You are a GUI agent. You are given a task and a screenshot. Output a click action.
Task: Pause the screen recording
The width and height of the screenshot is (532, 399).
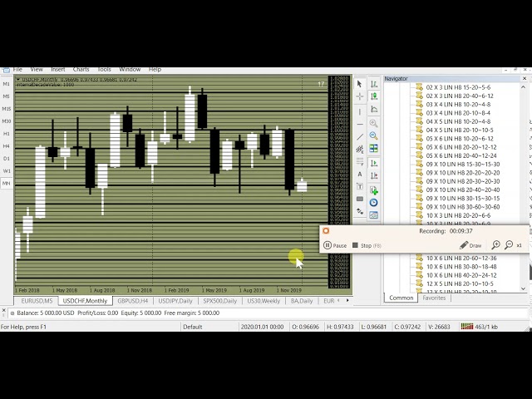pos(335,245)
